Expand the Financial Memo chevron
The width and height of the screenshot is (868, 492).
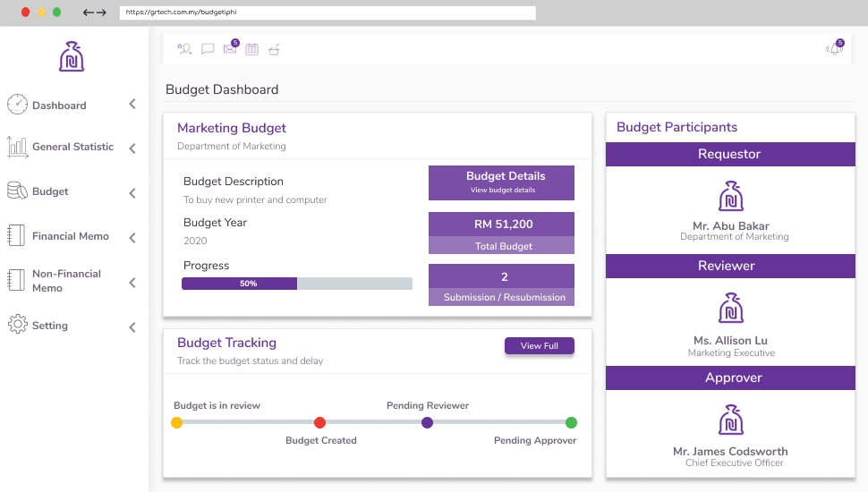tap(132, 238)
